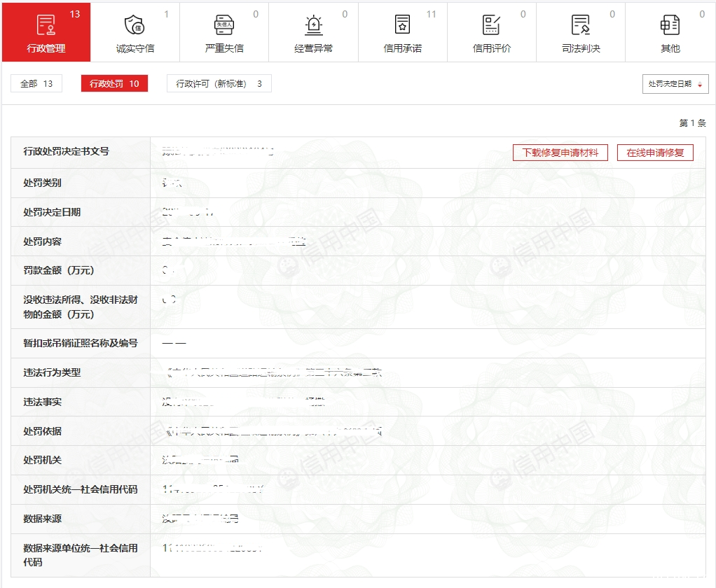716x588 pixels.
Task: Open the 信用评价 rating icon
Action: pyautogui.click(x=491, y=25)
